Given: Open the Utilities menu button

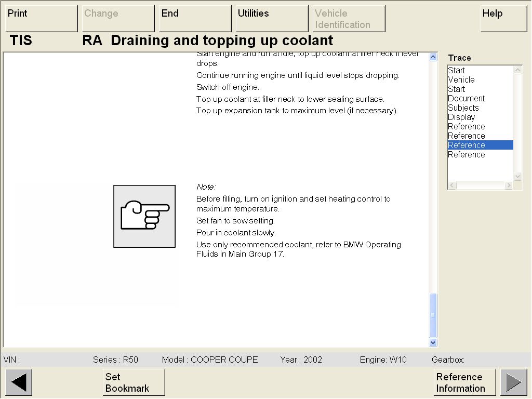Looking at the screenshot, I should pyautogui.click(x=272, y=19).
